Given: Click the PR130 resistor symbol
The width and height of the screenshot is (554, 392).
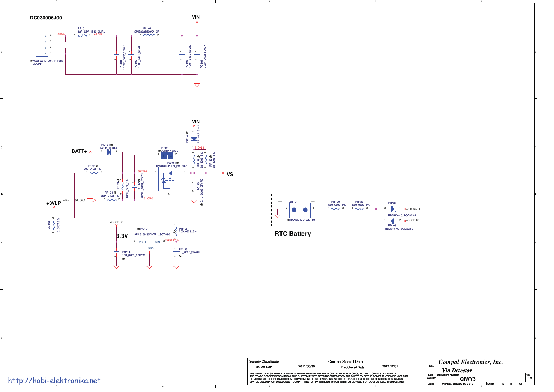Looking at the screenshot, I should click(360, 209).
